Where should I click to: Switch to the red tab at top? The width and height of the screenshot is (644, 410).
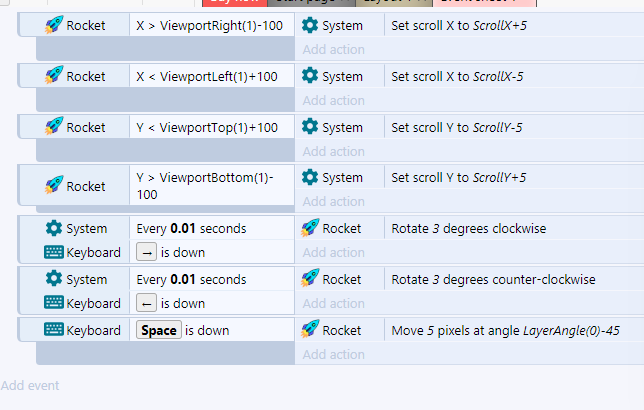pyautogui.click(x=235, y=3)
